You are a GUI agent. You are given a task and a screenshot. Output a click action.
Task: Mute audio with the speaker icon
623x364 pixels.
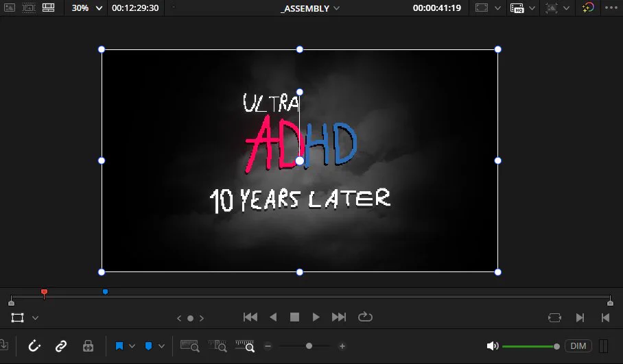click(x=492, y=346)
